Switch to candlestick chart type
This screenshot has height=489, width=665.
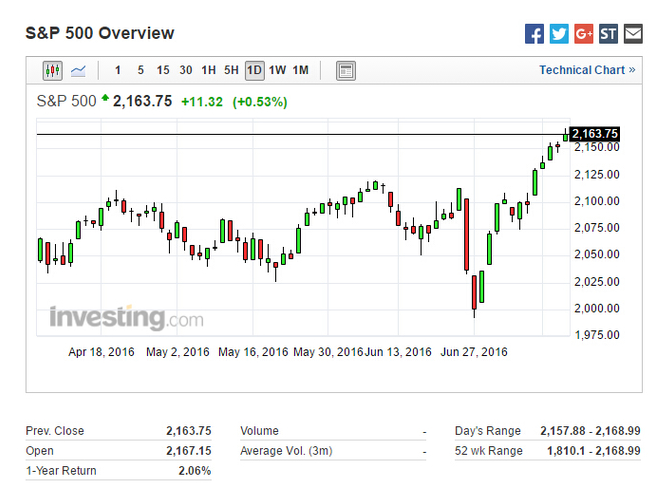click(53, 70)
